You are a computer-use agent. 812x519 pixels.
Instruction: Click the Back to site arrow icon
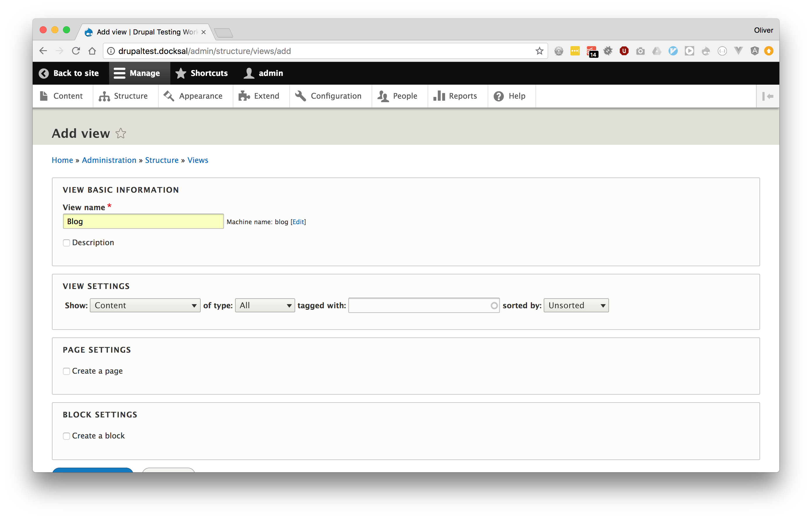43,73
